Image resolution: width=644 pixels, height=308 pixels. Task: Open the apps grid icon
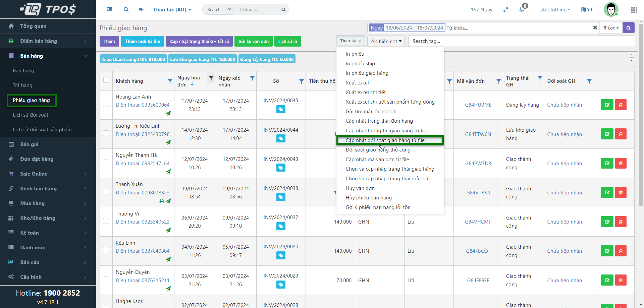pos(634,10)
